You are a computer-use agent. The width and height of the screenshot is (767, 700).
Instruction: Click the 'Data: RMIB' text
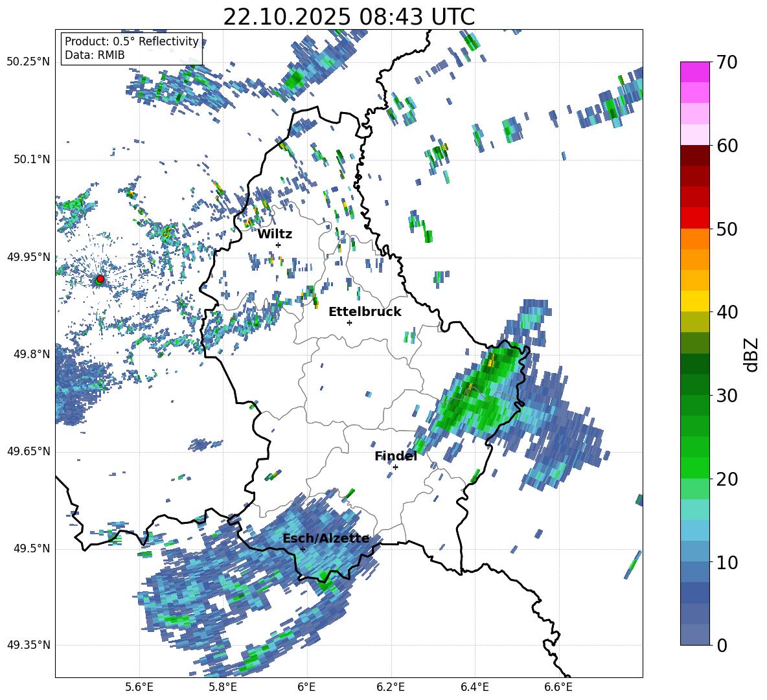click(95, 55)
